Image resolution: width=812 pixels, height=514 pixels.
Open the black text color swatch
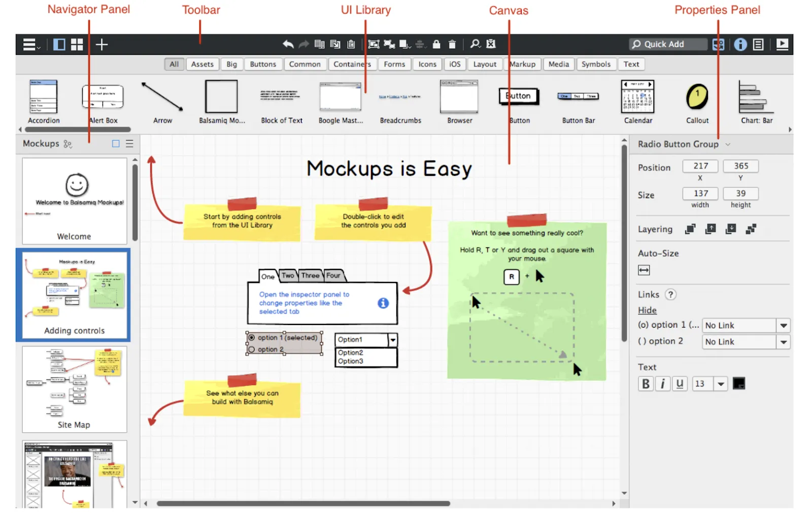(738, 383)
